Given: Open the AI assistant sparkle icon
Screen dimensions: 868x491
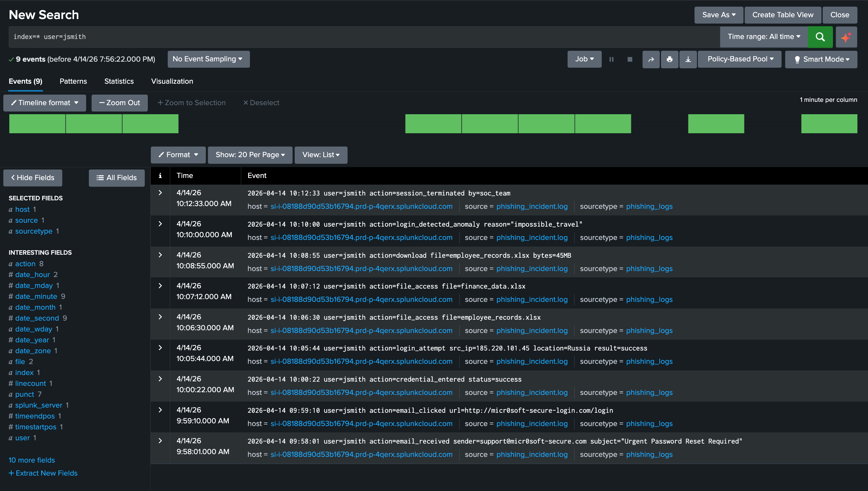Looking at the screenshot, I should 846,37.
